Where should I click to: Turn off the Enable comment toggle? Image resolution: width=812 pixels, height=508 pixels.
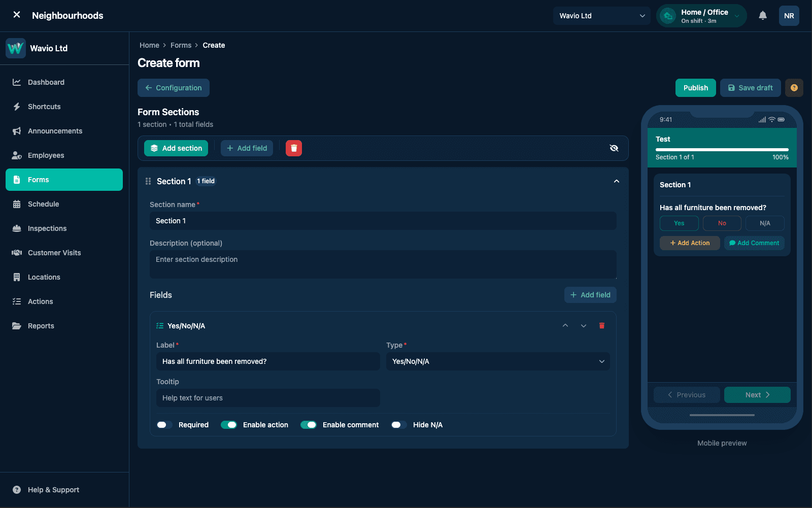coord(309,425)
